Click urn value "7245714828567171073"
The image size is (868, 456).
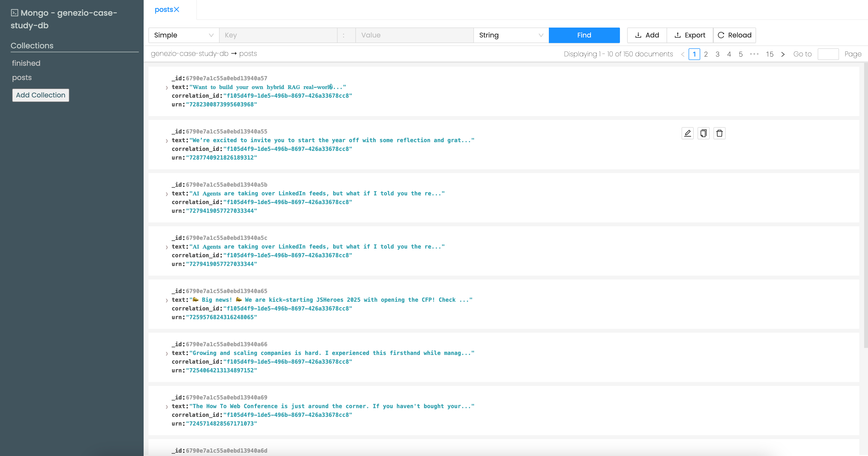coord(221,424)
